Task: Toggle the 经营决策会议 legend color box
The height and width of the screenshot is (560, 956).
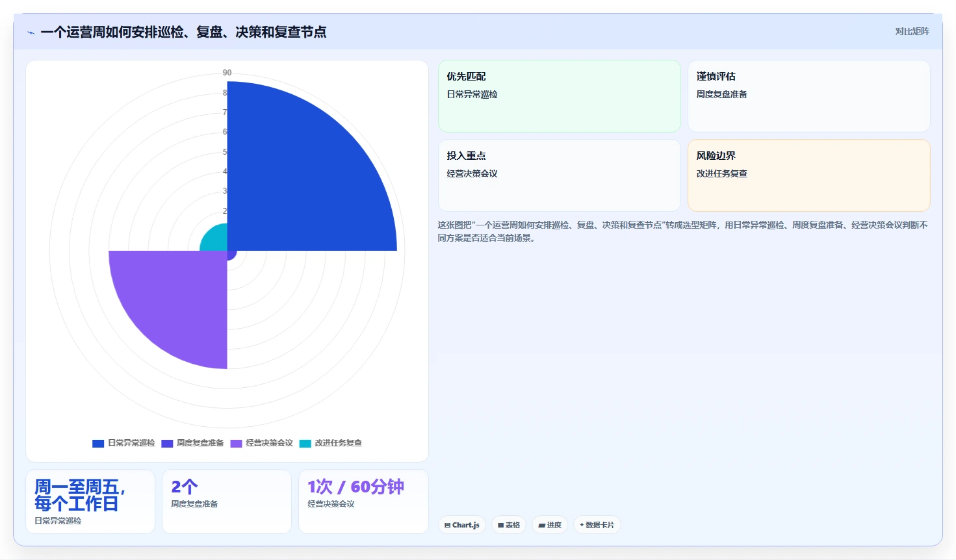Action: [x=236, y=444]
